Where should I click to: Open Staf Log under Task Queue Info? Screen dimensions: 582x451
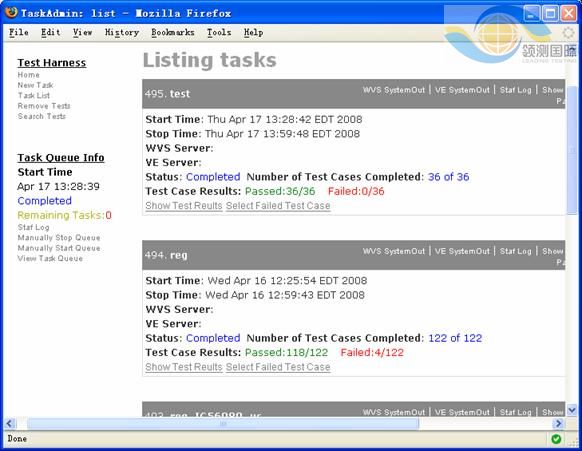[x=33, y=227]
